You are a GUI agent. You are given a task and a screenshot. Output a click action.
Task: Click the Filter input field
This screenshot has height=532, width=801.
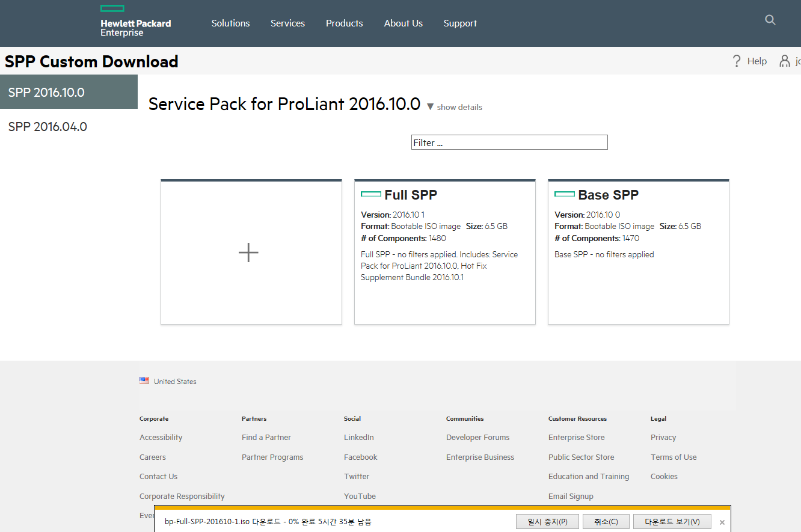pyautogui.click(x=509, y=142)
